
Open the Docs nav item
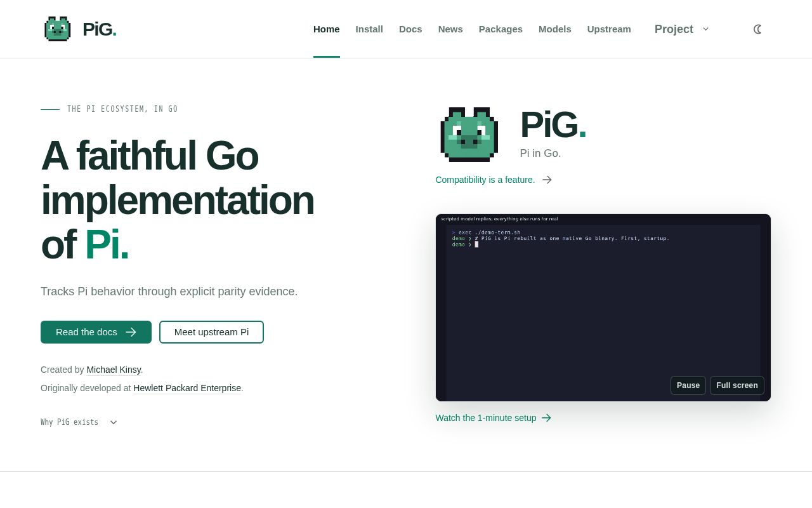coord(410,29)
